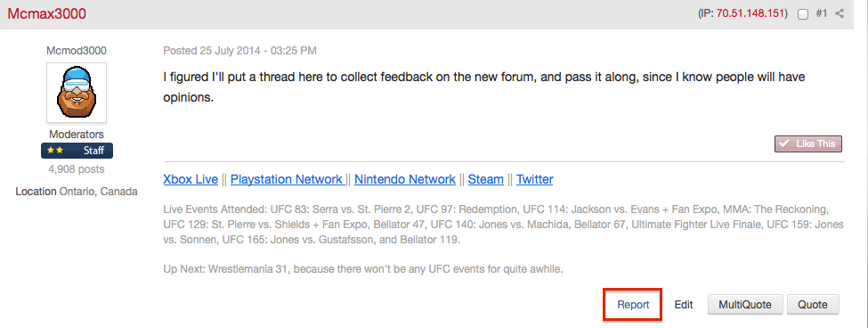Open Mcmod3000's avatar image

tap(77, 93)
